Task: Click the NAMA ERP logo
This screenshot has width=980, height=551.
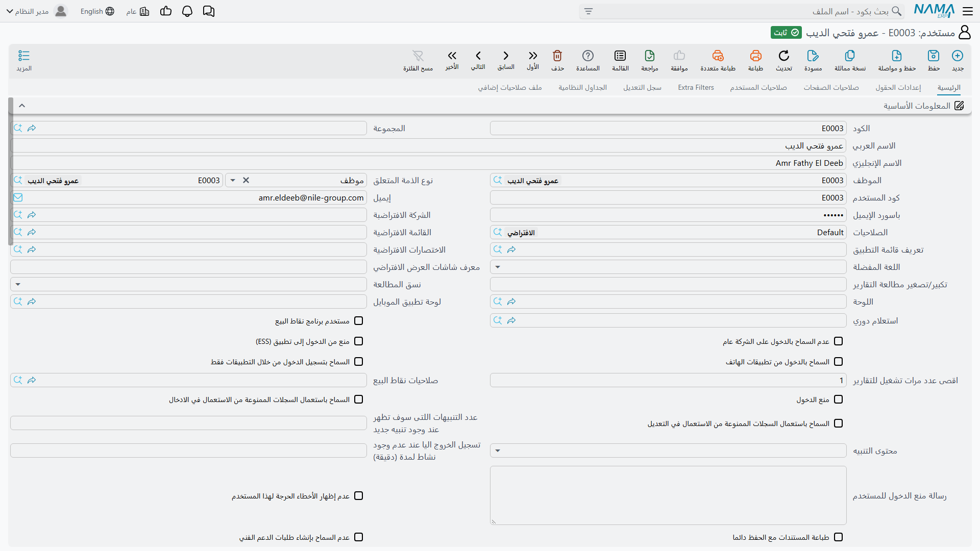Action: 934,11
